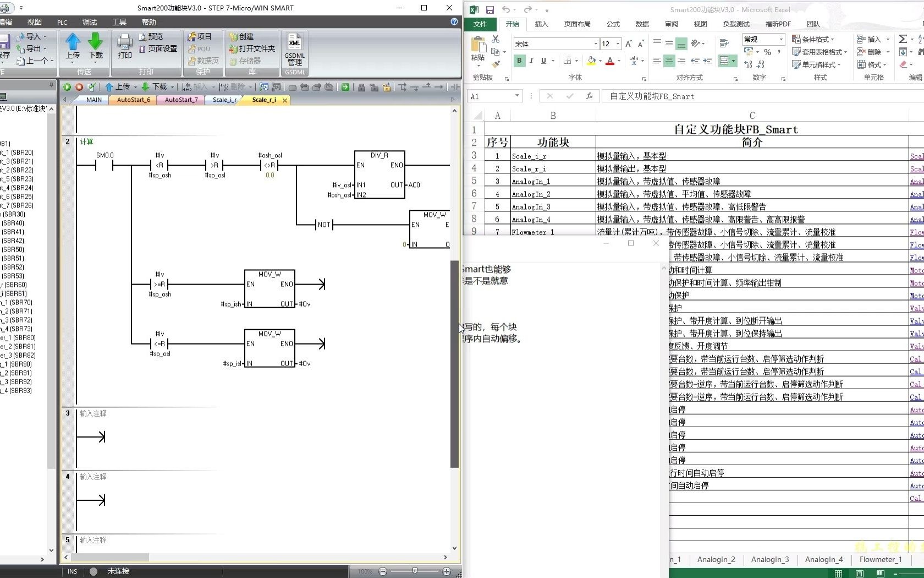924x578 pixels.
Task: Toggle Italic formatting in Excel
Action: click(x=531, y=61)
